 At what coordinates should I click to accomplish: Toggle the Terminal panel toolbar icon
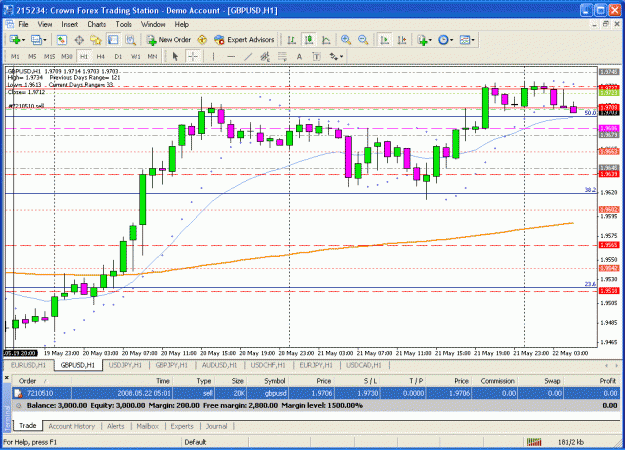coord(113,40)
